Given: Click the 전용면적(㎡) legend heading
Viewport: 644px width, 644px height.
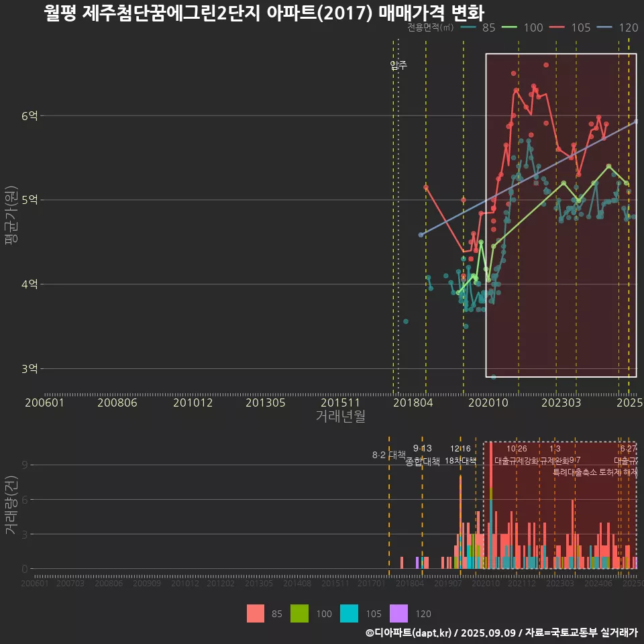Looking at the screenshot, I should [x=431, y=28].
